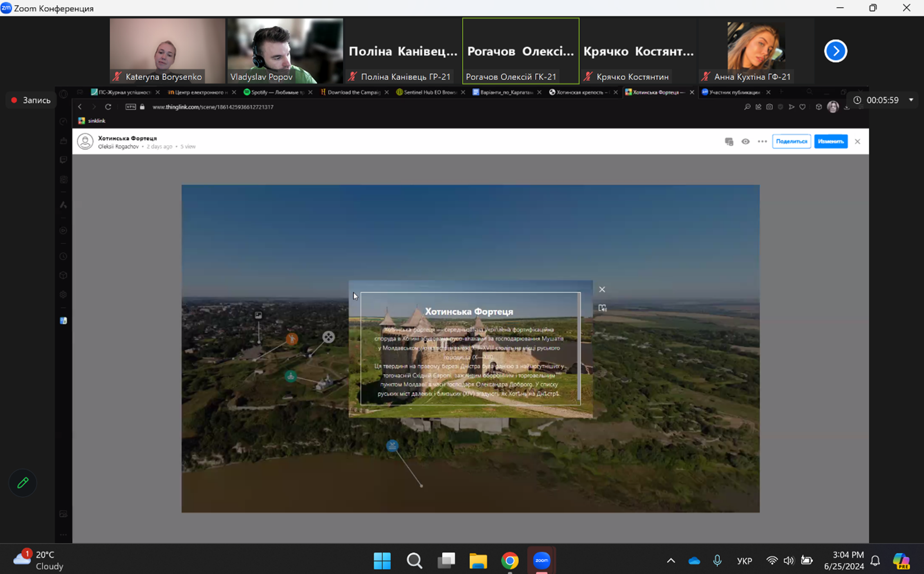Image resolution: width=924 pixels, height=574 pixels.
Task: Open the Windows Start menu
Action: [382, 560]
